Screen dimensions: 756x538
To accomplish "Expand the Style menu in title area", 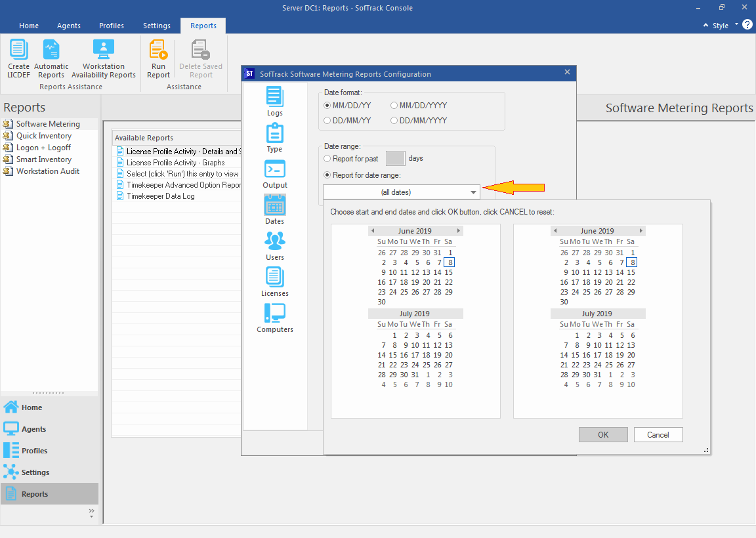I will 725,26.
